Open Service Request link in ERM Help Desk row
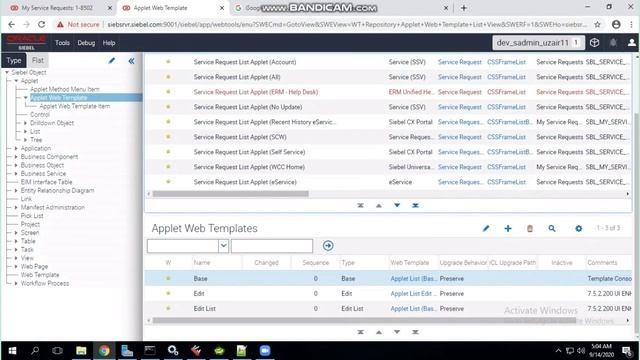 coord(460,92)
